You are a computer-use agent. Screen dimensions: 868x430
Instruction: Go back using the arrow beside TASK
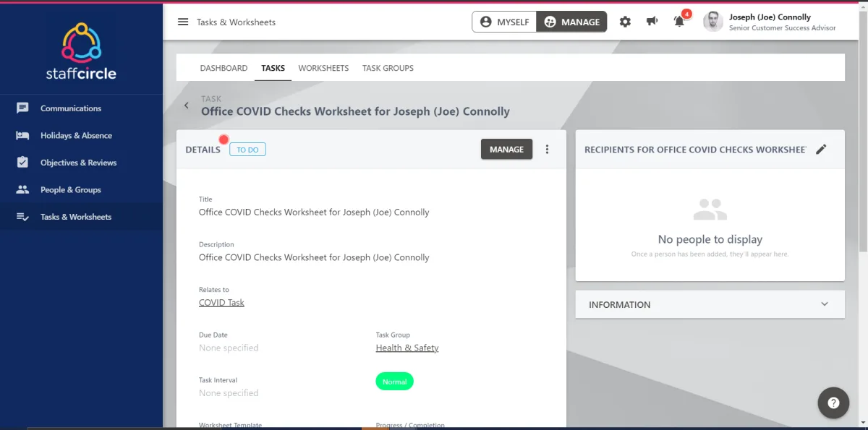click(x=187, y=106)
